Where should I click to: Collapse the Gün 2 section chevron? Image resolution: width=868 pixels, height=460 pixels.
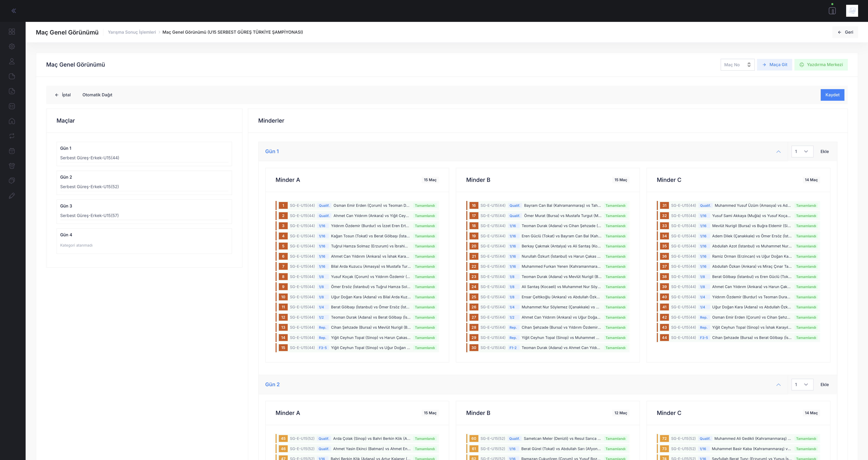click(x=778, y=385)
